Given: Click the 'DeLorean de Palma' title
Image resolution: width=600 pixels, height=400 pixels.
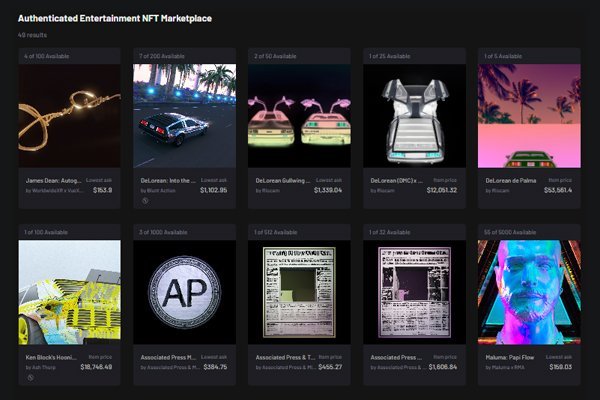Looking at the screenshot, I should (x=511, y=180).
